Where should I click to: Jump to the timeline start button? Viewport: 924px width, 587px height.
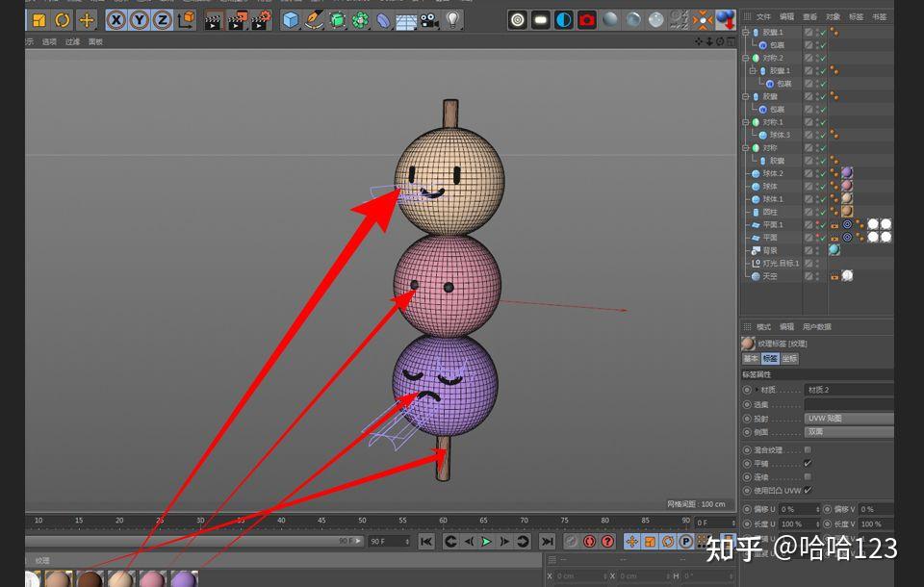click(426, 542)
